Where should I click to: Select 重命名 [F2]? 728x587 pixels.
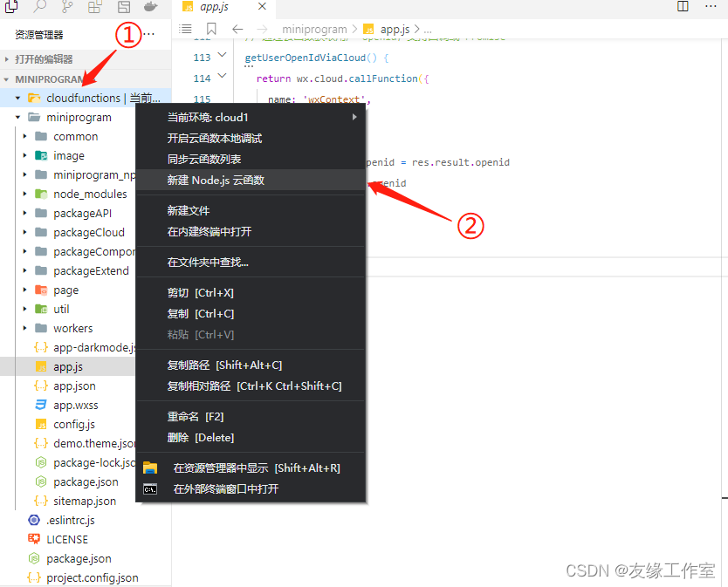coord(251,417)
